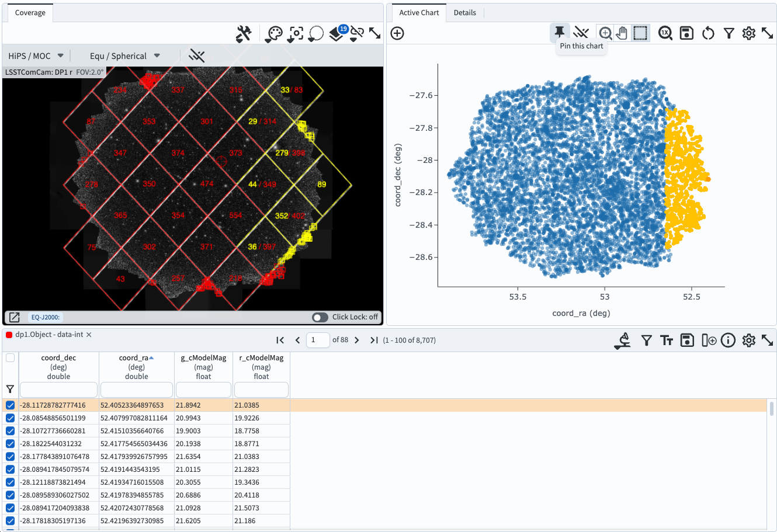Click the g_cModelMag filter input field
This screenshot has width=777, height=532.
[x=203, y=390]
